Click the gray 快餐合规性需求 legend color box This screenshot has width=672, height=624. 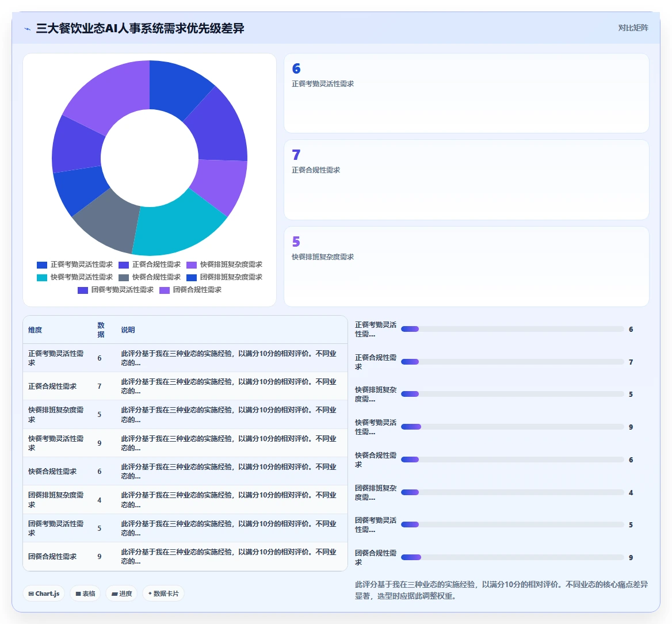(x=124, y=278)
